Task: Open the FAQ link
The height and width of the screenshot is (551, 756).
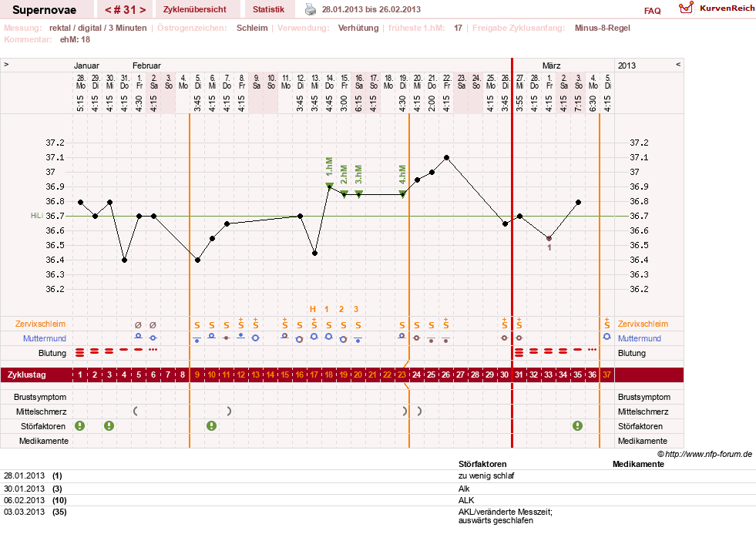Action: (652, 11)
